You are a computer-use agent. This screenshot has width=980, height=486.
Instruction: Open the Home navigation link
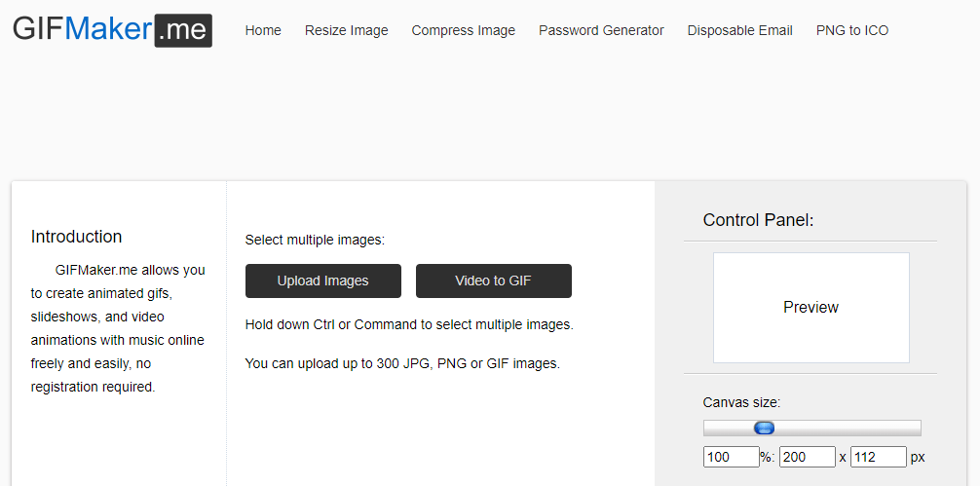[263, 30]
